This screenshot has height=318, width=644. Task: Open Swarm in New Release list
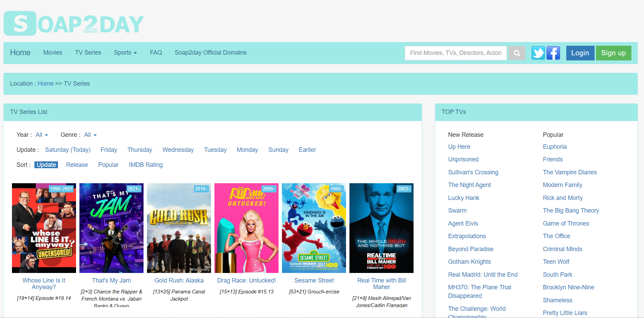457,211
